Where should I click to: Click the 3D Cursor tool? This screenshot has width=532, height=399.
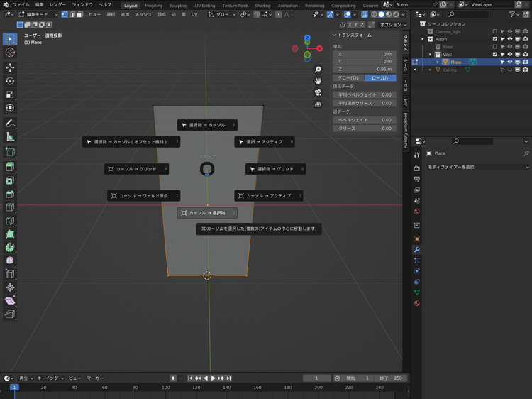click(10, 53)
